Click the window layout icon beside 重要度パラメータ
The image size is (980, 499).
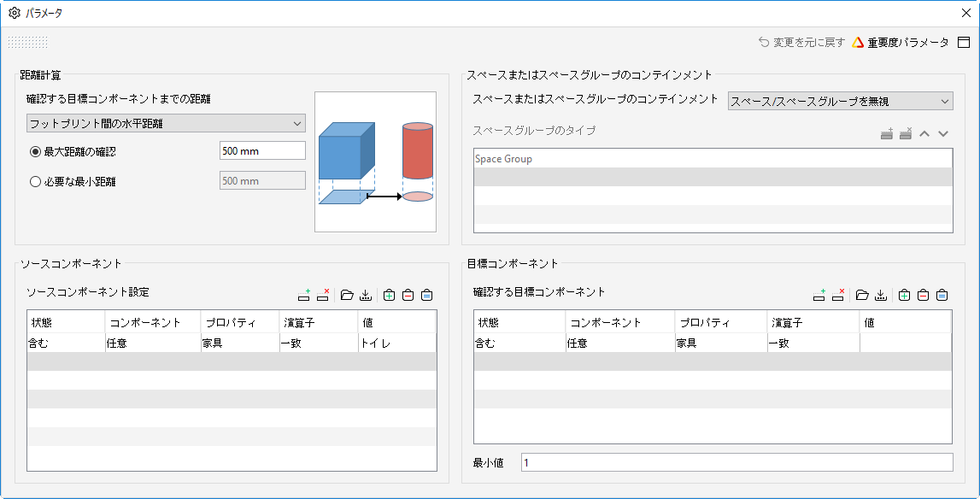tap(964, 43)
